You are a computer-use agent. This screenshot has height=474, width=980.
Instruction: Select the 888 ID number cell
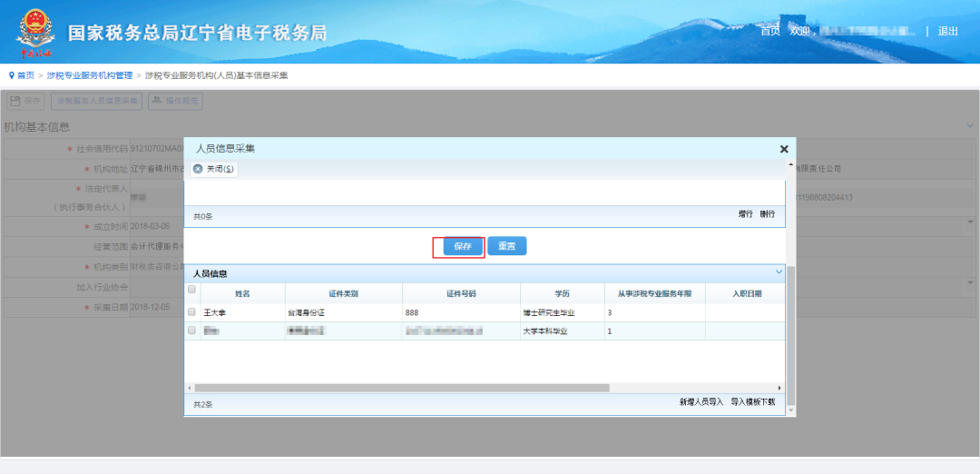pos(461,312)
